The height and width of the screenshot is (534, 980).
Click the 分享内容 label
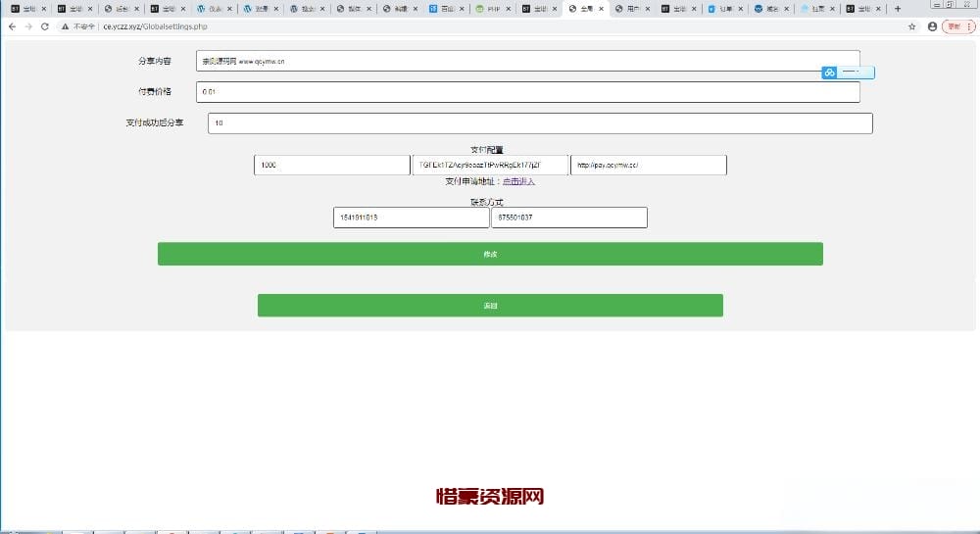[155, 61]
